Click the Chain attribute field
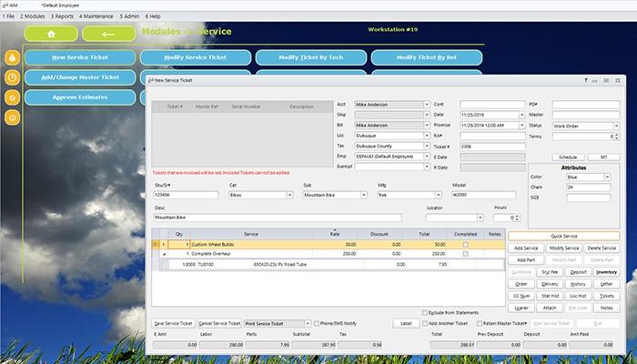The width and height of the screenshot is (637, 364). [x=589, y=187]
